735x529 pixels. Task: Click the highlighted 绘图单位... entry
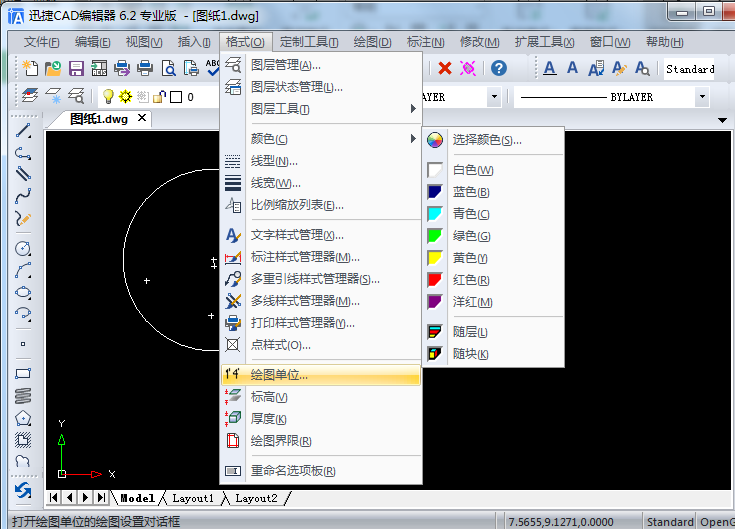[321, 375]
